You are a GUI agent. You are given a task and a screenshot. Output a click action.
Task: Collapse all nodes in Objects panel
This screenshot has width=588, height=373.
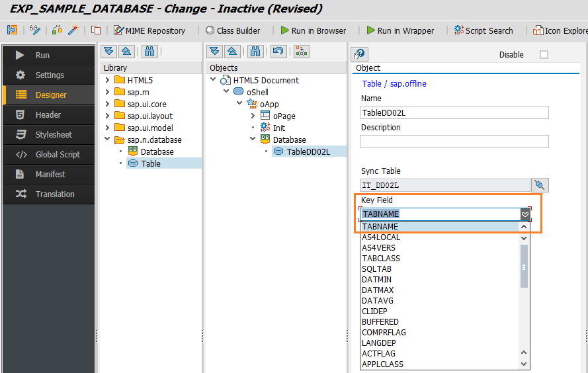(x=232, y=52)
